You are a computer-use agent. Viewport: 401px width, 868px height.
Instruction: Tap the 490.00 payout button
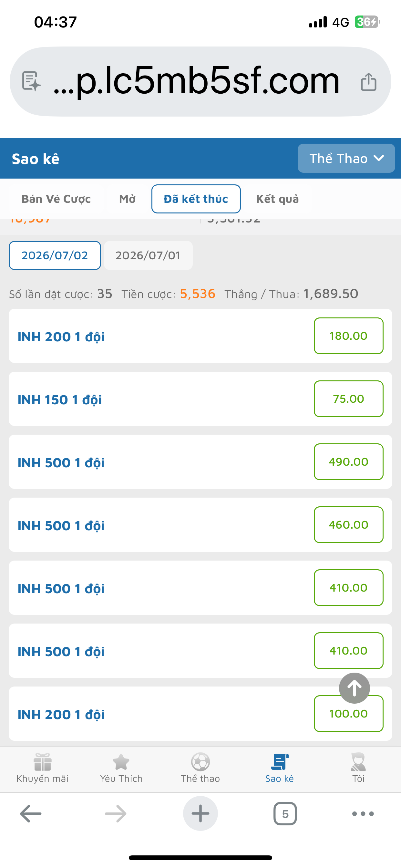tap(348, 462)
